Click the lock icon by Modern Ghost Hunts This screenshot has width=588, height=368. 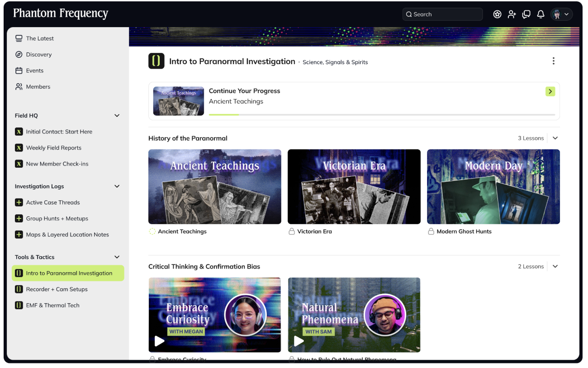[x=431, y=231]
